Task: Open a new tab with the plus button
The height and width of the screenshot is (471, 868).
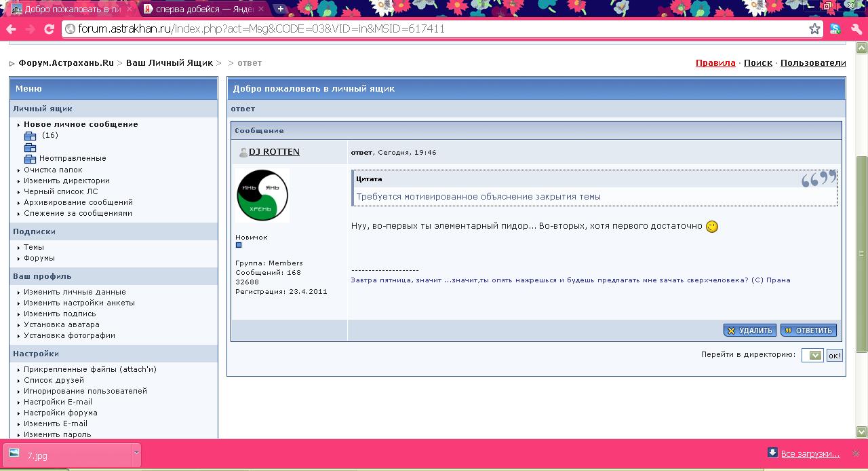Action: point(280,9)
